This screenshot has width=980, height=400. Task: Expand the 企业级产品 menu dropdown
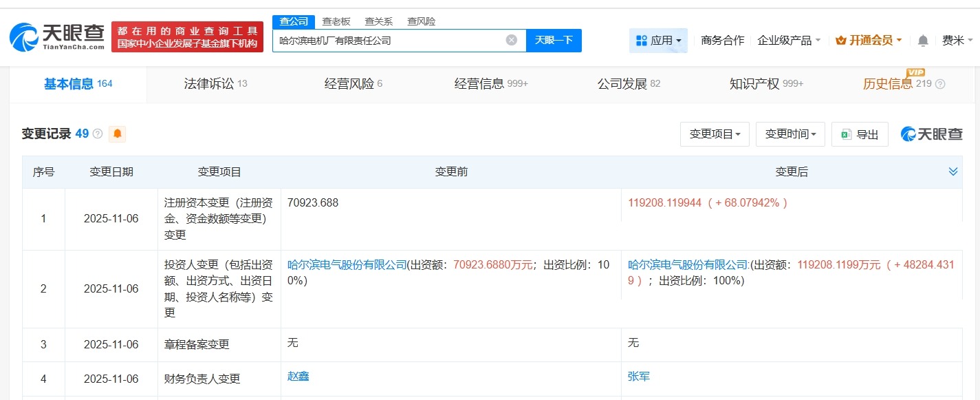tap(788, 40)
